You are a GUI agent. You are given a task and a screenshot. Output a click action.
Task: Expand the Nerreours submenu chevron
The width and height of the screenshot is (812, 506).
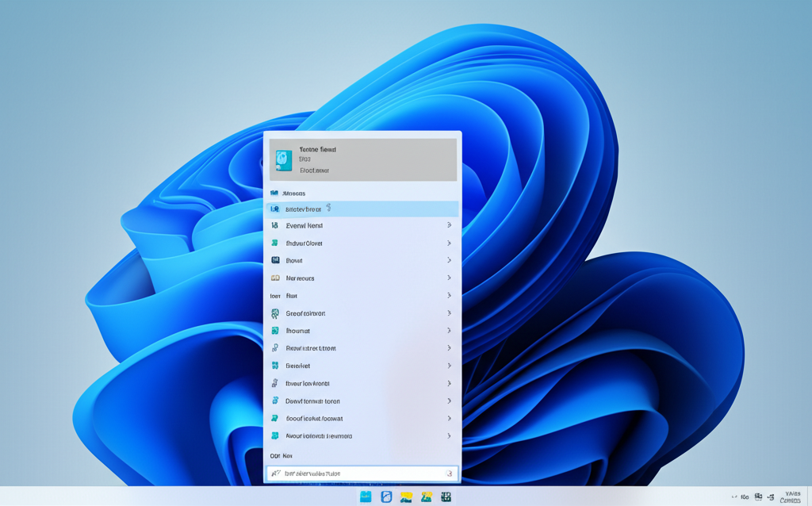449,278
